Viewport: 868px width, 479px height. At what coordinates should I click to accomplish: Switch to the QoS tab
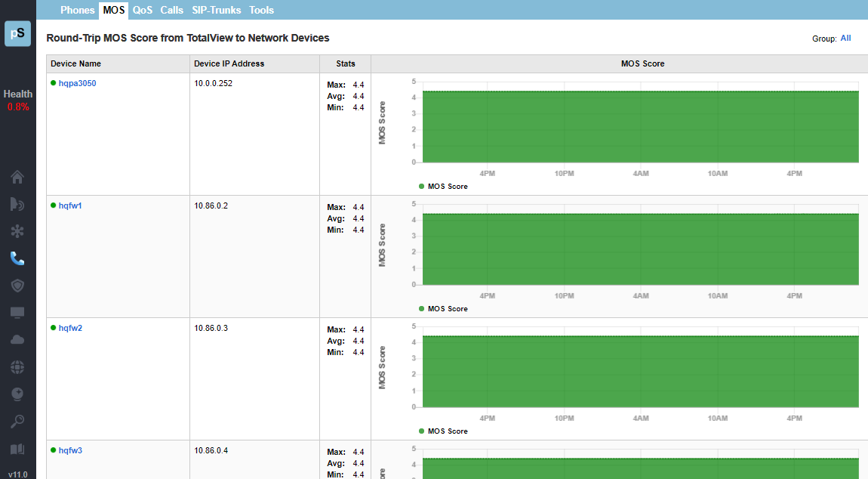[143, 11]
